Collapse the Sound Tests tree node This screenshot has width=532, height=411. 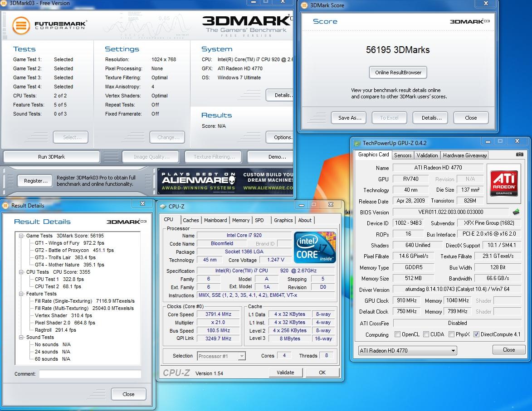pyautogui.click(x=21, y=337)
